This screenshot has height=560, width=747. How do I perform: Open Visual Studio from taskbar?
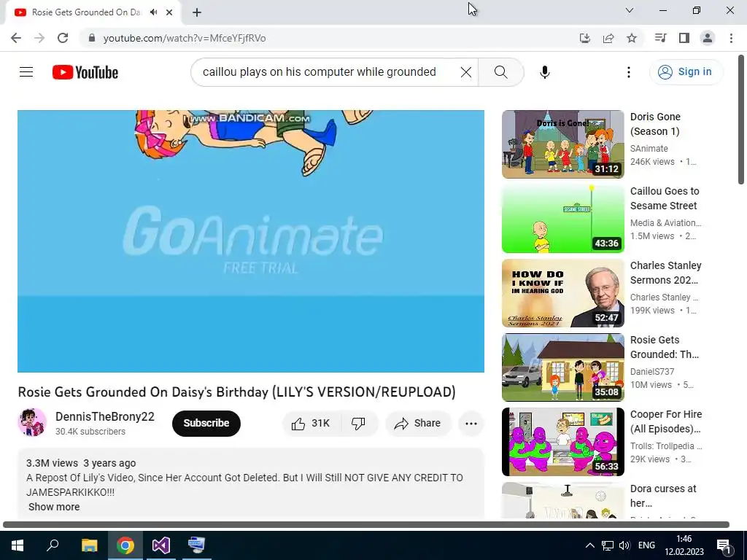[161, 545]
